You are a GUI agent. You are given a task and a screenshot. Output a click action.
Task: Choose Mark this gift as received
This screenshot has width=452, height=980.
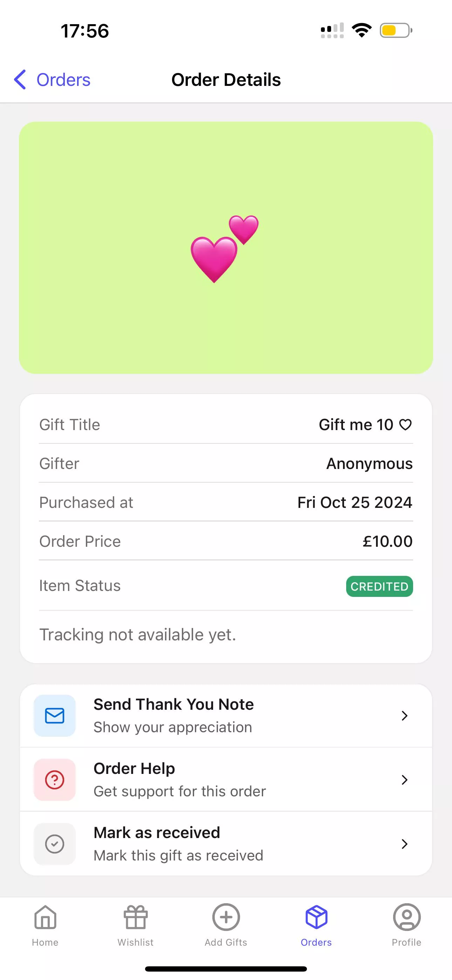178,855
